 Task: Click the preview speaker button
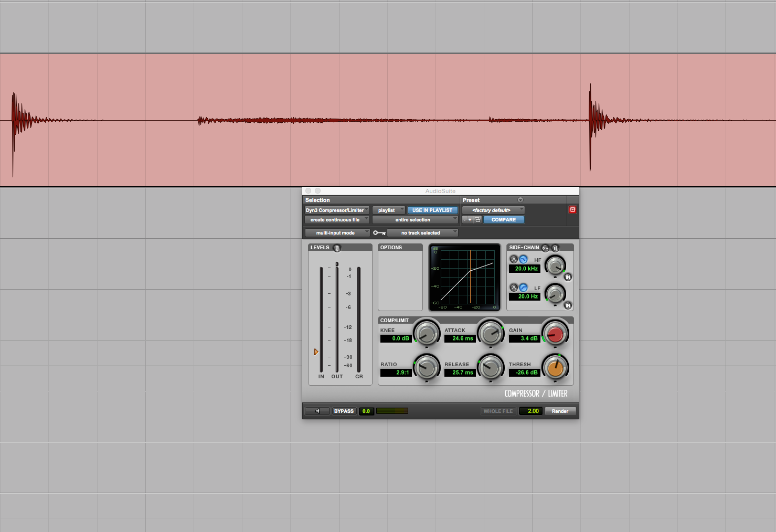317,411
